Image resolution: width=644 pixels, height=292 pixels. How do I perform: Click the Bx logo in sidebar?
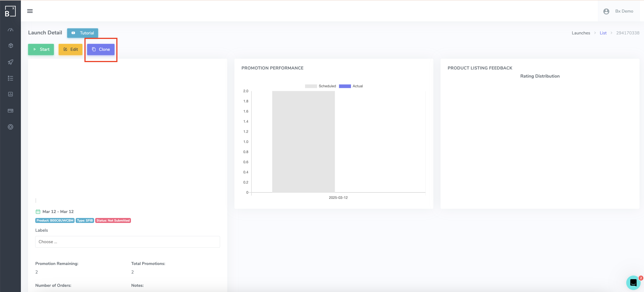pos(10,11)
